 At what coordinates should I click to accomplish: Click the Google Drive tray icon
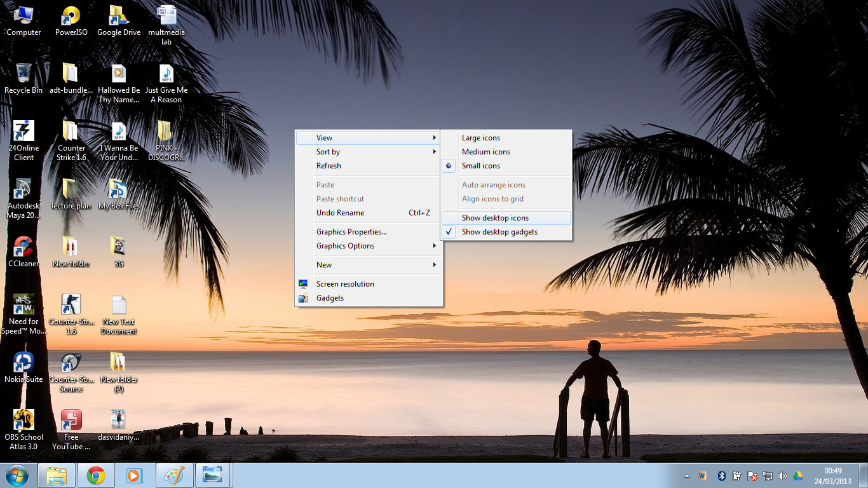(797, 476)
